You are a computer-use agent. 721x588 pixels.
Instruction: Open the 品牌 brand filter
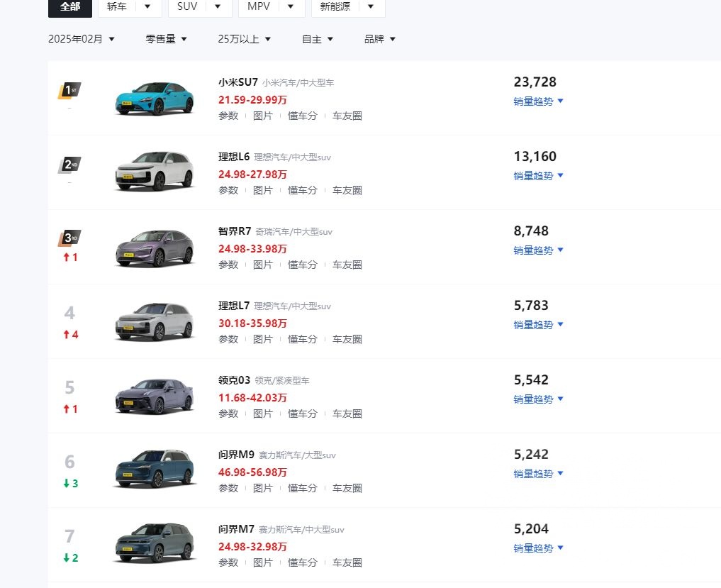[x=380, y=39]
